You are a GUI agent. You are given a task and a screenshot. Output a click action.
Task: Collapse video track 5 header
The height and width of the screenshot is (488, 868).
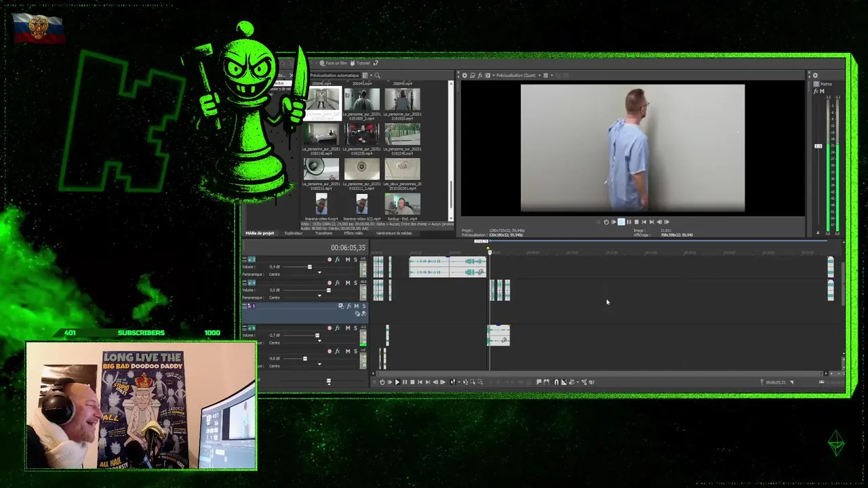244,306
